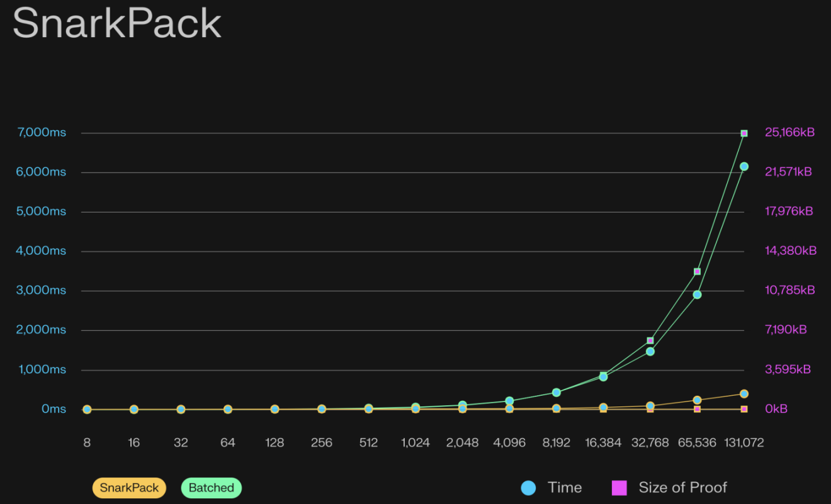The width and height of the screenshot is (831, 504).
Task: Click the blue Time legend circle
Action: click(528, 488)
